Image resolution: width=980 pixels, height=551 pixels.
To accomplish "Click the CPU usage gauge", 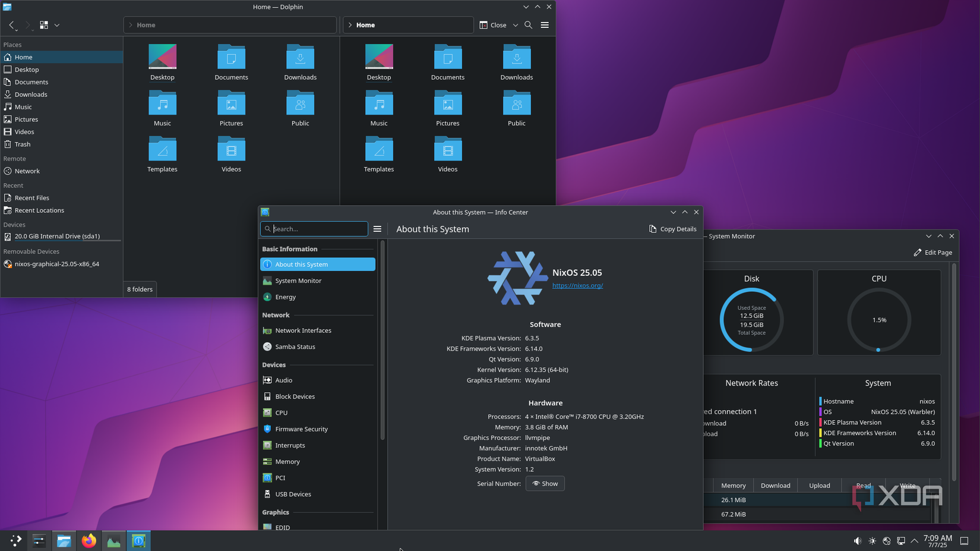I will point(878,320).
